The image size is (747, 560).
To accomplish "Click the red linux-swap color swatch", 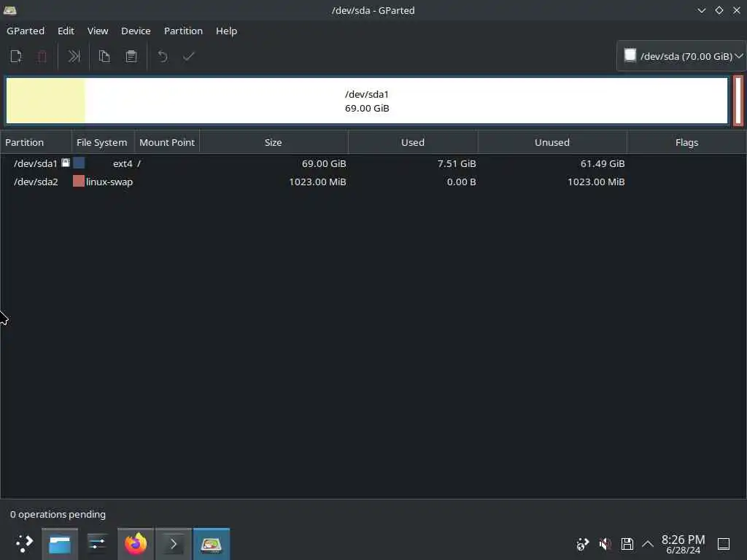I will pos(79,181).
